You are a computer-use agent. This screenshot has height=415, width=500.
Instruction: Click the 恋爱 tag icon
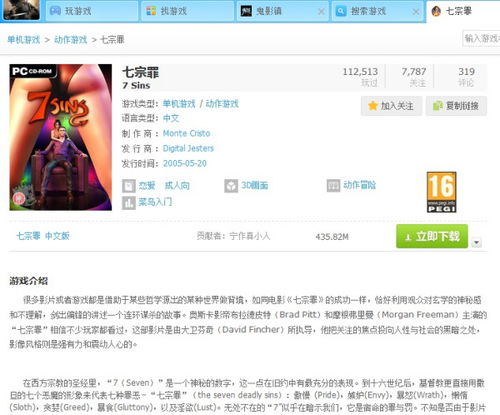[129, 186]
